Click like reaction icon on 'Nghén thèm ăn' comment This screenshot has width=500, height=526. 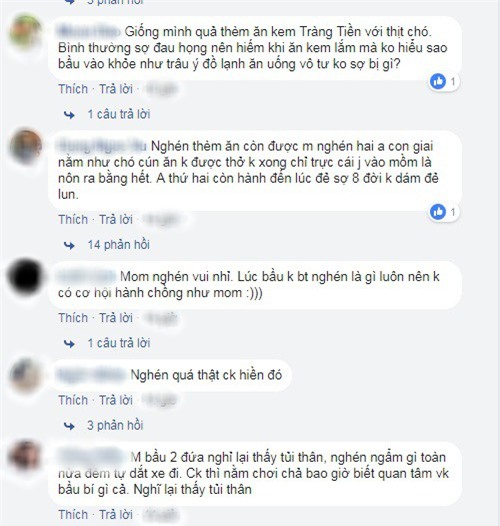pos(438,212)
